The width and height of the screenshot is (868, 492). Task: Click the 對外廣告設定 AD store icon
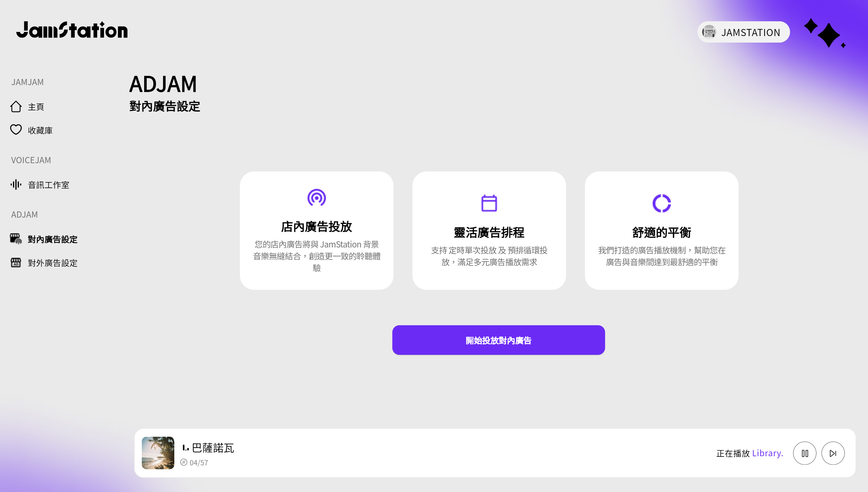16,263
